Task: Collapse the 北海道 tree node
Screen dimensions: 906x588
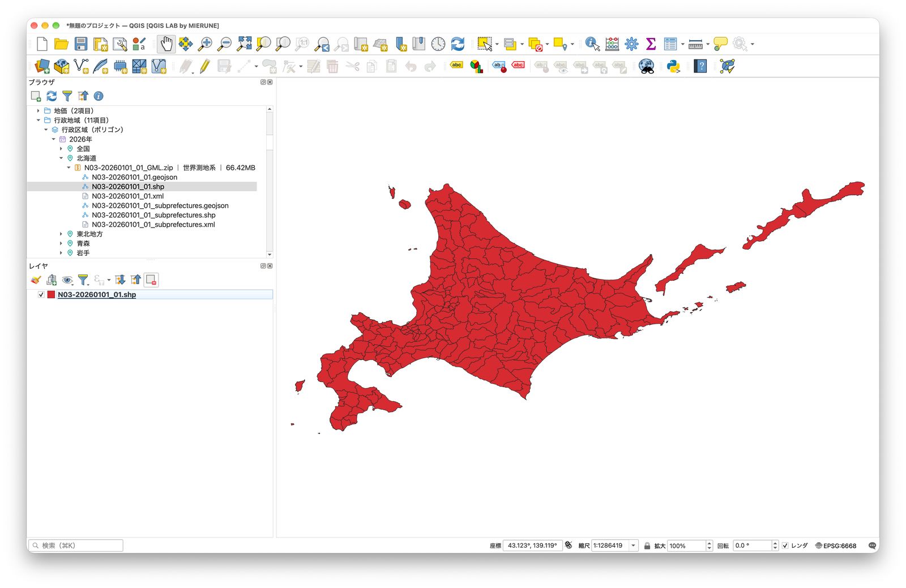Action: coord(61,158)
